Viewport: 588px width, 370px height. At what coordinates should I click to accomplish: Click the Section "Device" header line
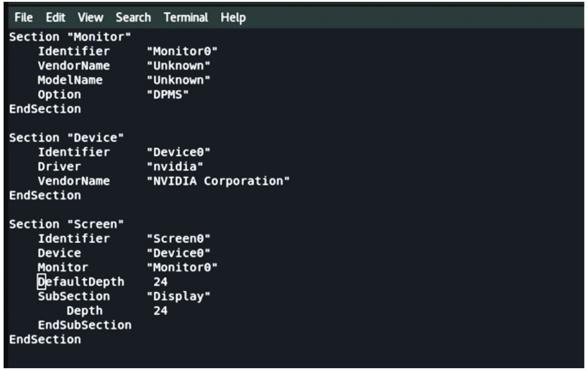click(66, 137)
